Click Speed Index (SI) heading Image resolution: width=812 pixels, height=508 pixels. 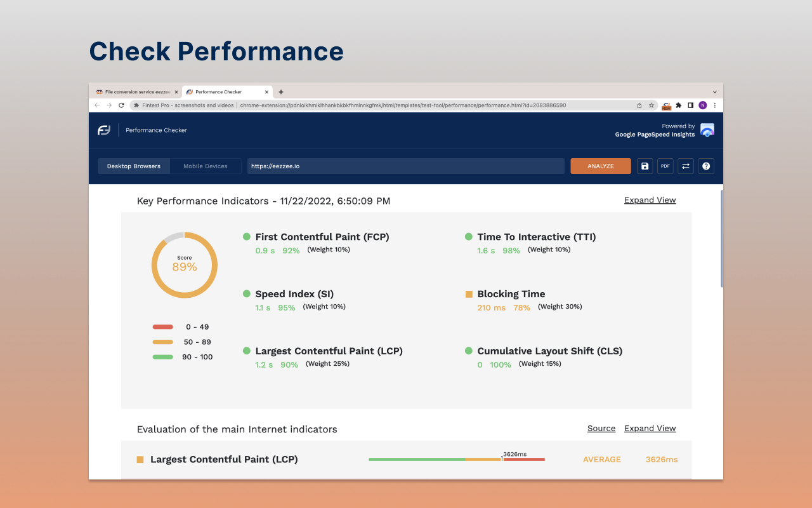pos(294,294)
